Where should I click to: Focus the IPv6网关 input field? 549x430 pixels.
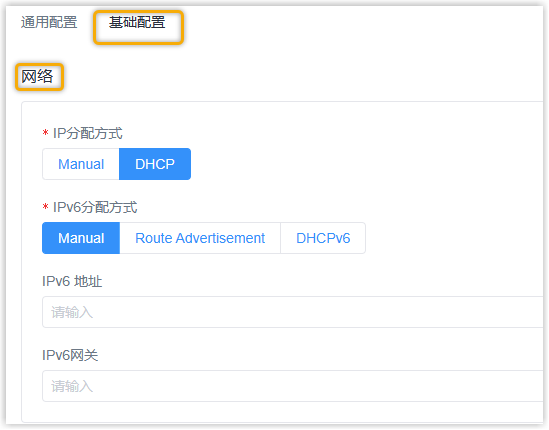293,386
